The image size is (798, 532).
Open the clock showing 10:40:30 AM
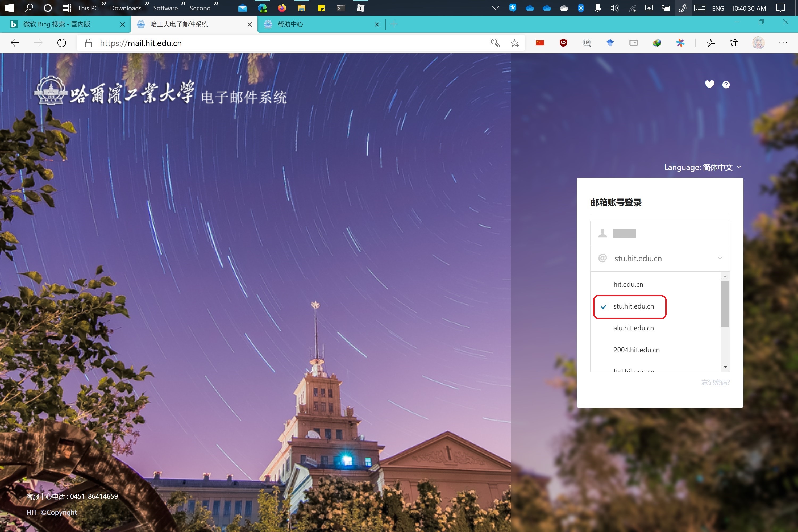749,8
